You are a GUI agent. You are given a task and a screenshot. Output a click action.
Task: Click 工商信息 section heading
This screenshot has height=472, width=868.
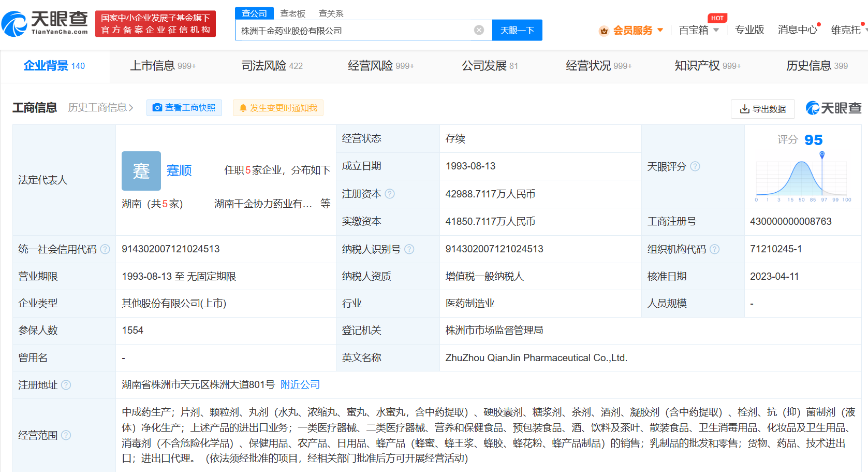pyautogui.click(x=35, y=108)
